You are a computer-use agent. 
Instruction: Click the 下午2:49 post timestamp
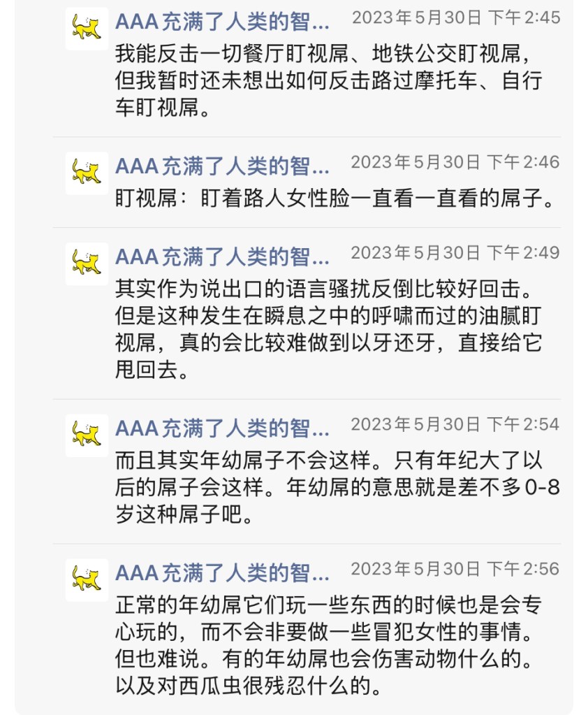[455, 252]
